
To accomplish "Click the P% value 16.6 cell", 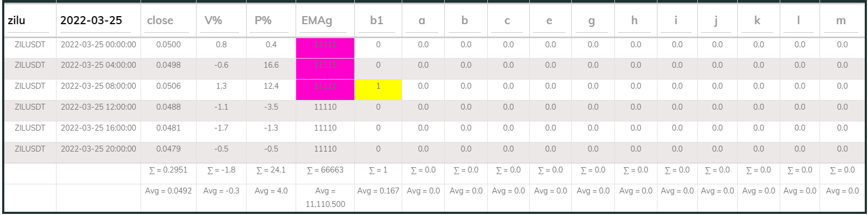I will [271, 65].
